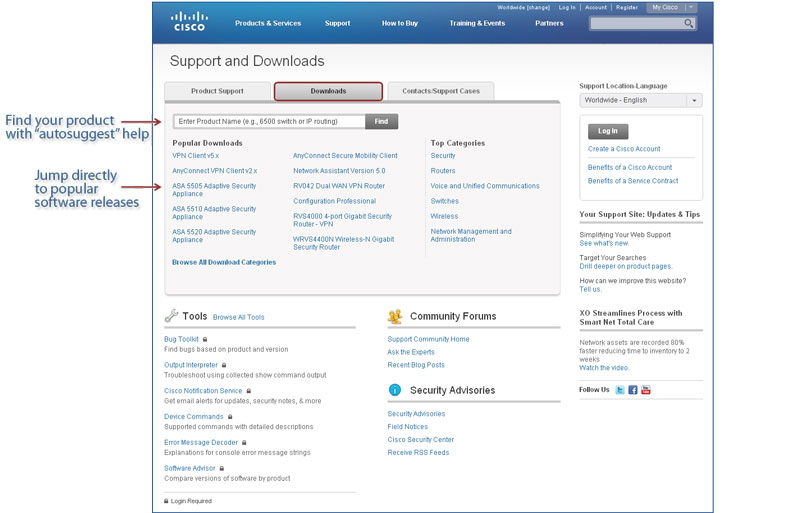Open Receive RSS Feeds link

coord(418,453)
